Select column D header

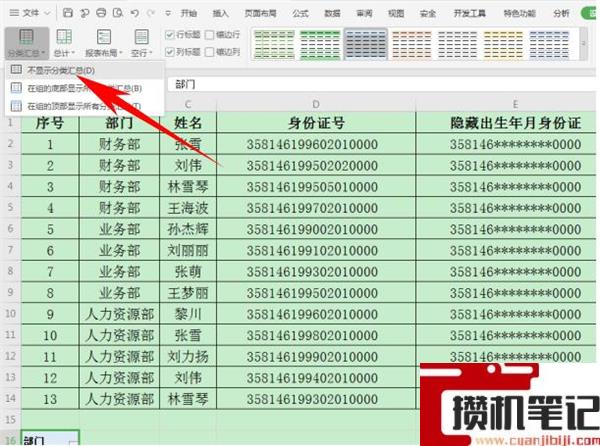pos(316,104)
